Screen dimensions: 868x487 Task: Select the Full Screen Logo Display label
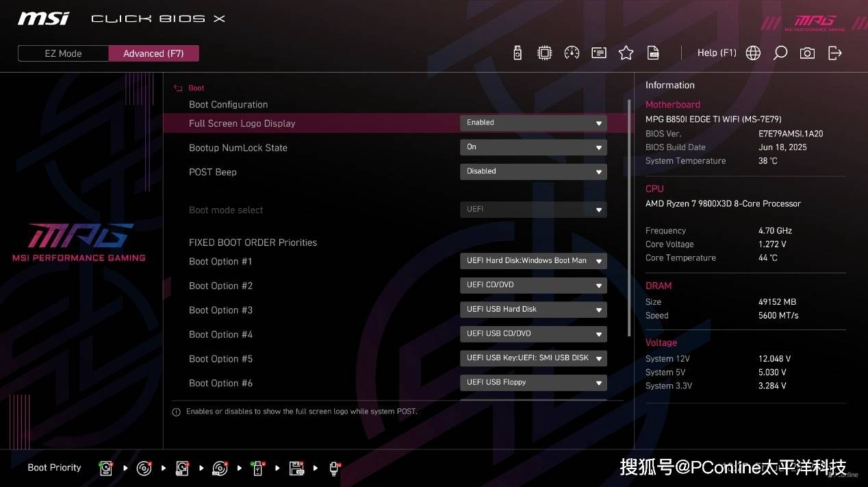242,123
